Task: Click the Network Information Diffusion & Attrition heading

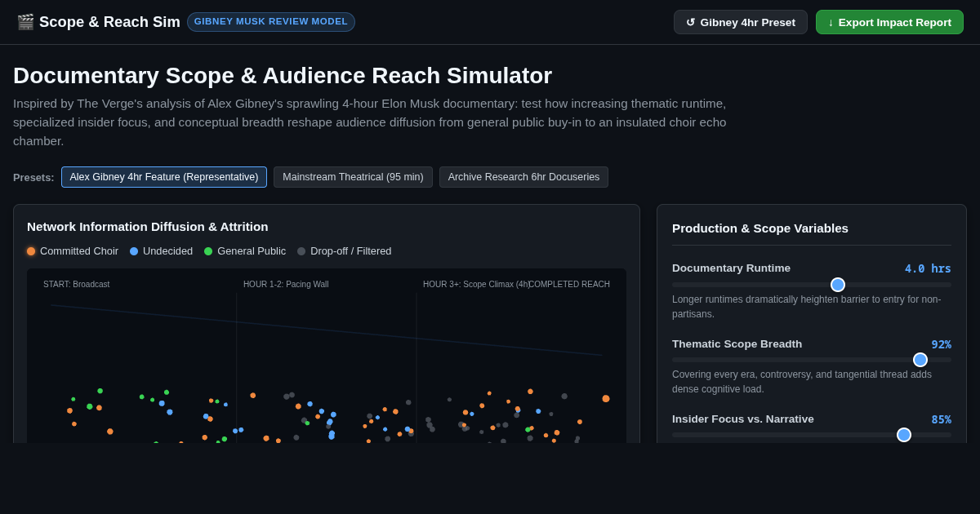Action: tap(148, 227)
